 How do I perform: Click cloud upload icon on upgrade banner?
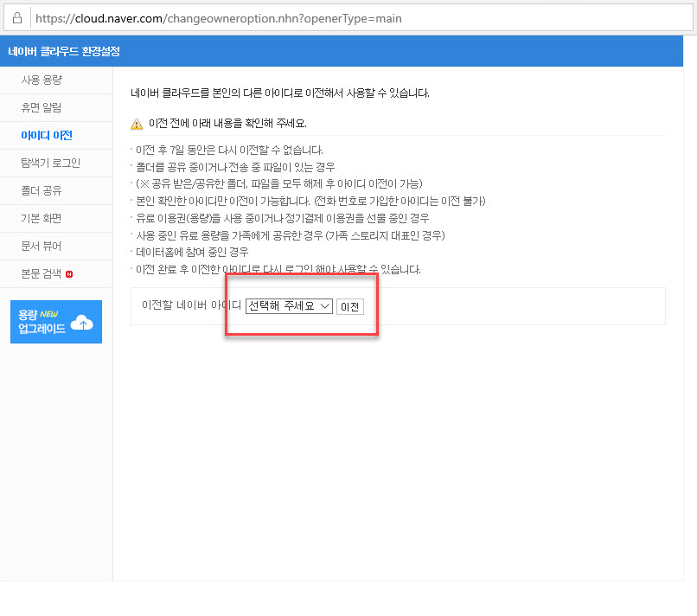tap(82, 323)
